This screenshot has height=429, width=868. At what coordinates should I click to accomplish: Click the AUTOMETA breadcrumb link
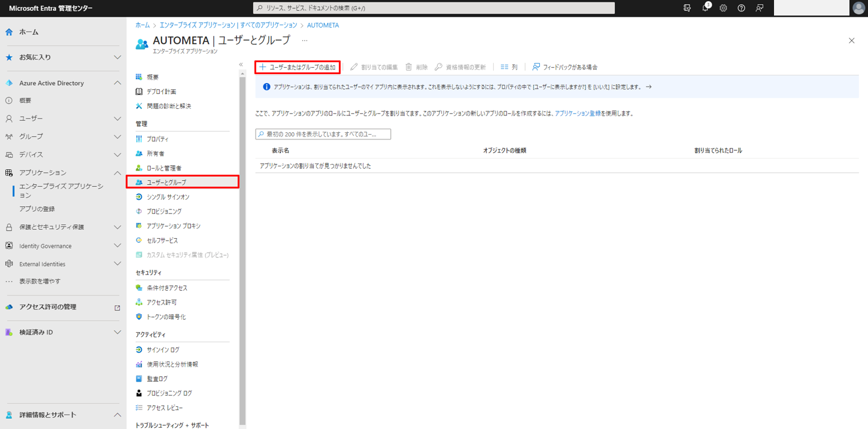323,25
